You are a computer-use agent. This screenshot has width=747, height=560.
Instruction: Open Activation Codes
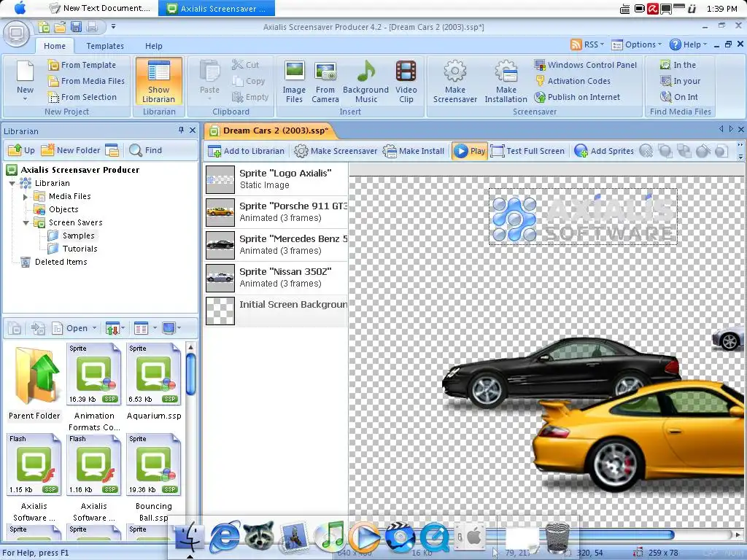click(573, 81)
